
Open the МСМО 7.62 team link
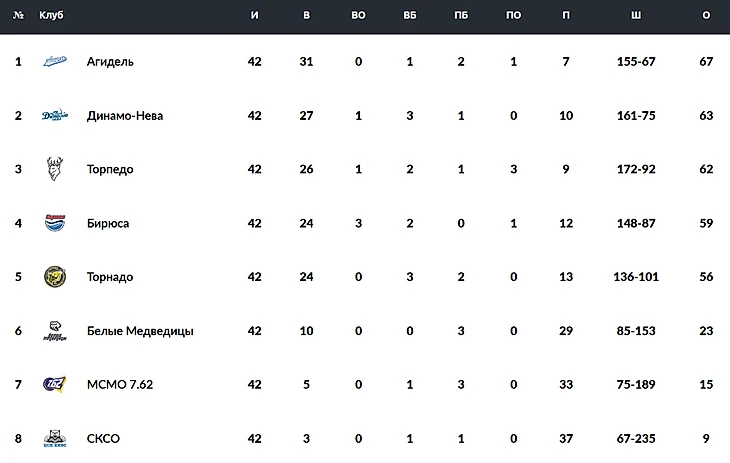[x=120, y=385]
